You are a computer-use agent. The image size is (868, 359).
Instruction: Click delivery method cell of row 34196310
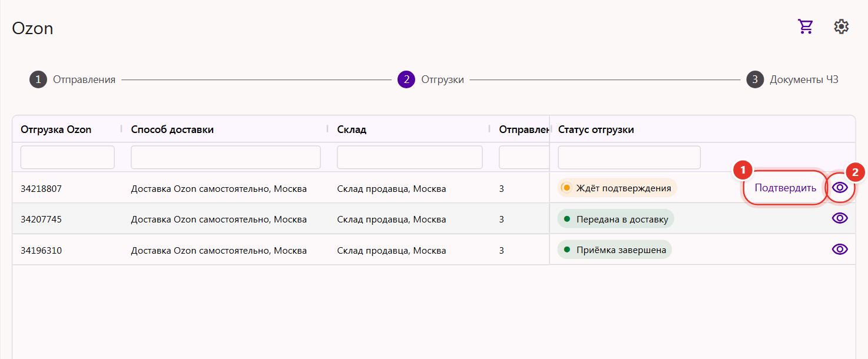pos(218,250)
